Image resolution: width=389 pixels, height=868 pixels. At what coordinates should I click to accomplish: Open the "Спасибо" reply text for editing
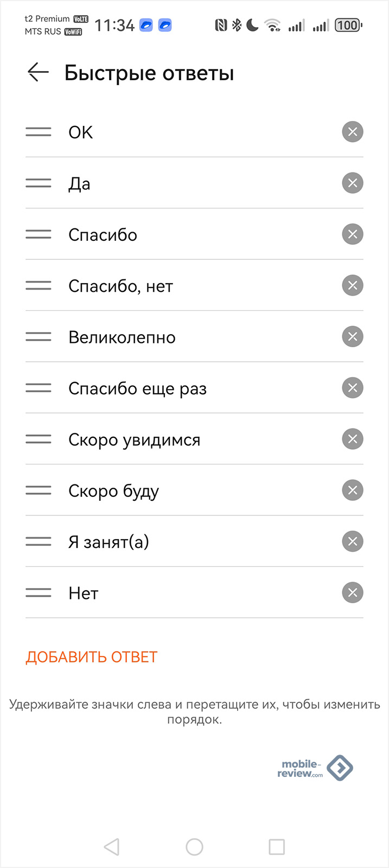tap(103, 235)
